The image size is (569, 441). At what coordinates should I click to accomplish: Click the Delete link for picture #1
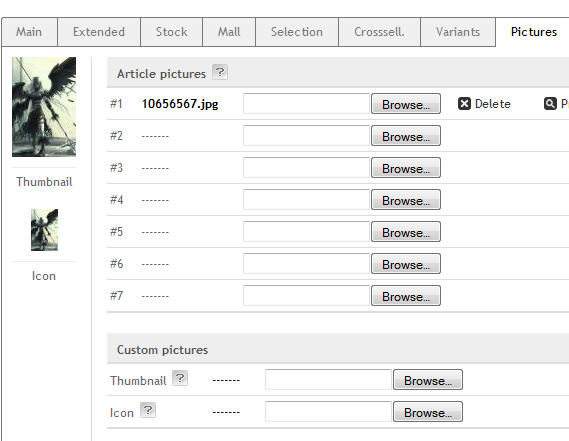point(492,104)
